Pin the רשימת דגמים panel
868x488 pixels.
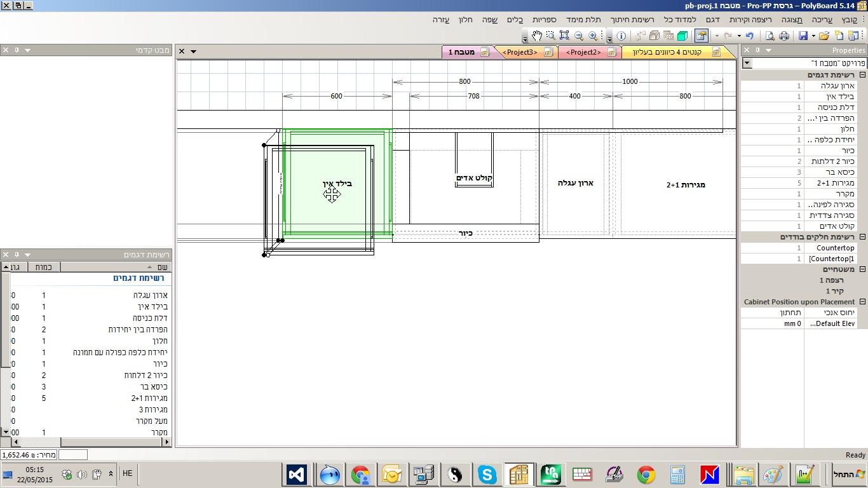pyautogui.click(x=17, y=255)
